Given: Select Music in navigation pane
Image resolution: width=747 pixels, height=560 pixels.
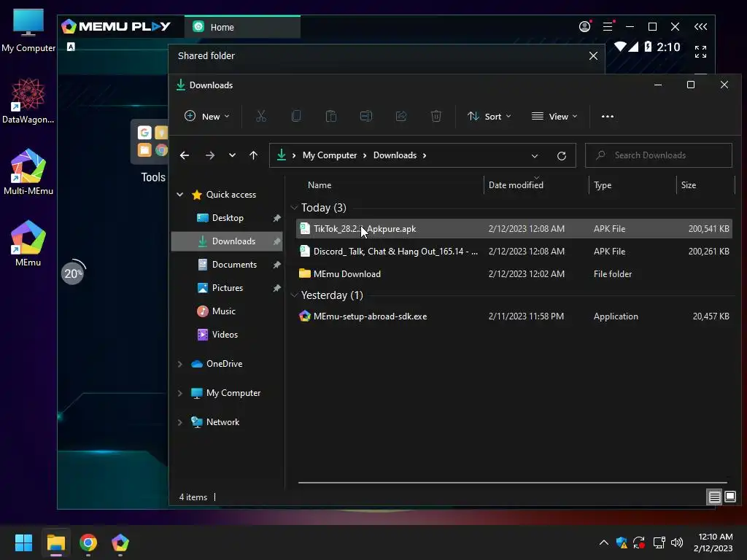Looking at the screenshot, I should coord(227,311).
